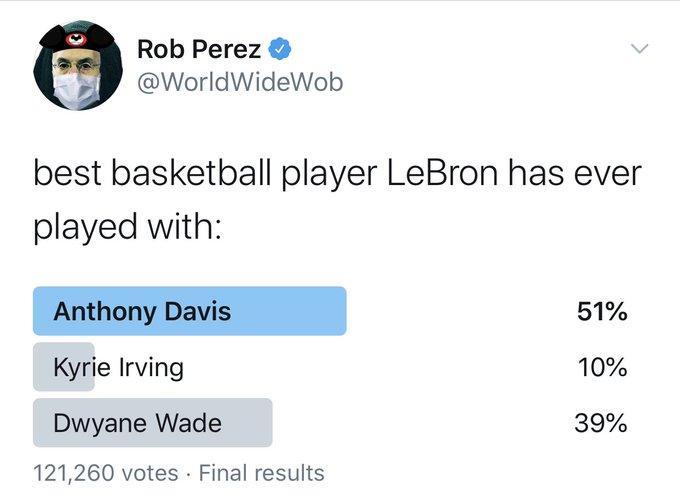Click the Final results label

pyautogui.click(x=262, y=472)
